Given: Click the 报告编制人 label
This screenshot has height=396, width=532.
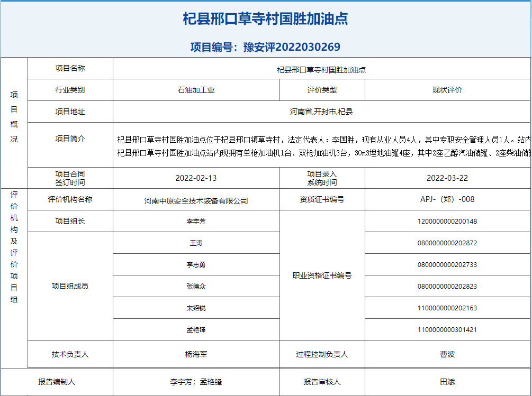Looking at the screenshot, I should 57,382.
